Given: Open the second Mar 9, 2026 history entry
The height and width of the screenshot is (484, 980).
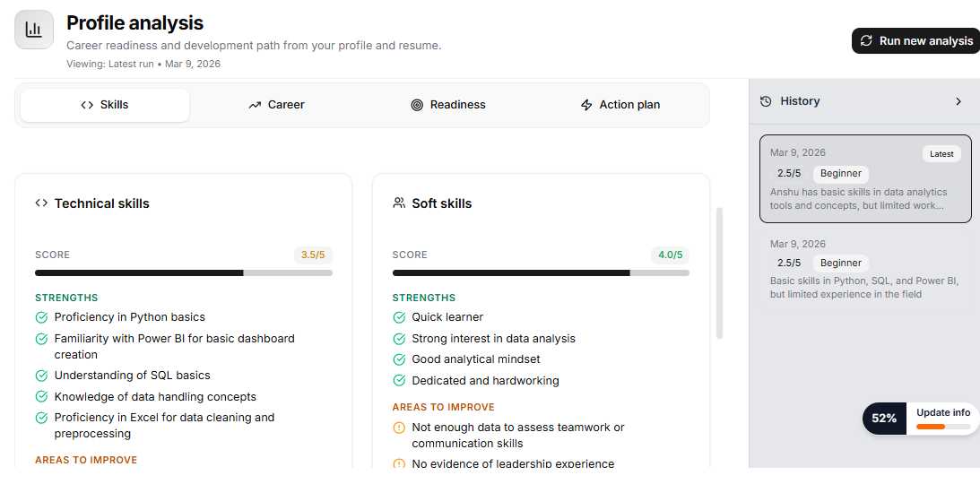Looking at the screenshot, I should click(x=864, y=268).
